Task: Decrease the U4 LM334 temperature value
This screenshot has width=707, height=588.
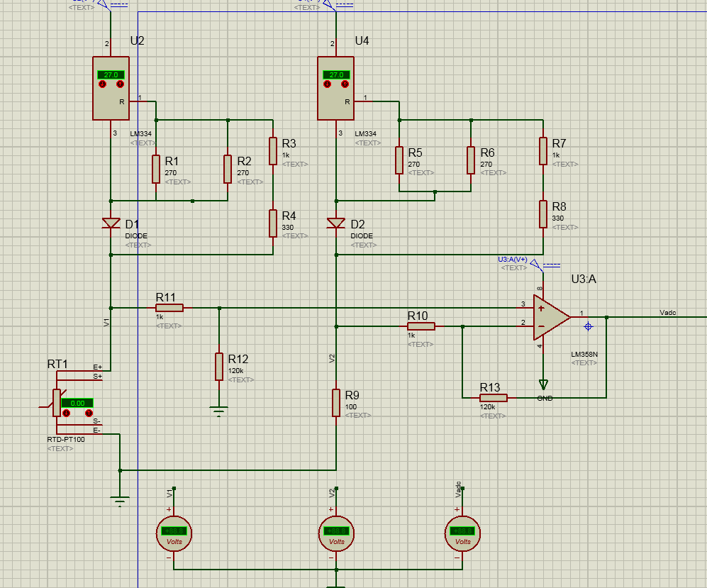Action: [328, 84]
